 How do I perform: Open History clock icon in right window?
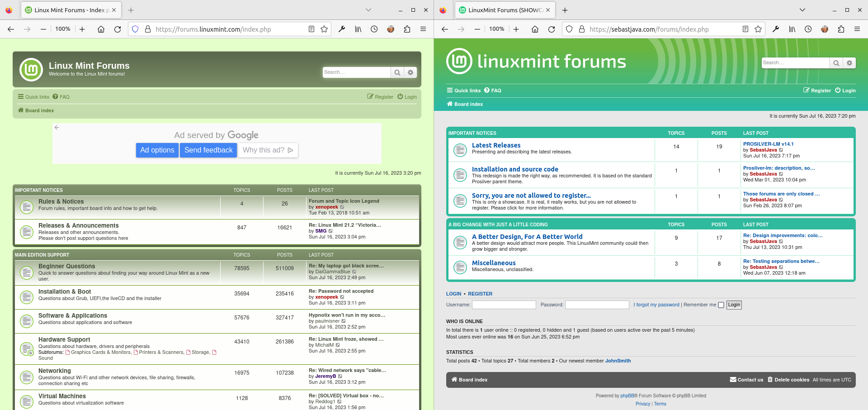click(x=808, y=29)
